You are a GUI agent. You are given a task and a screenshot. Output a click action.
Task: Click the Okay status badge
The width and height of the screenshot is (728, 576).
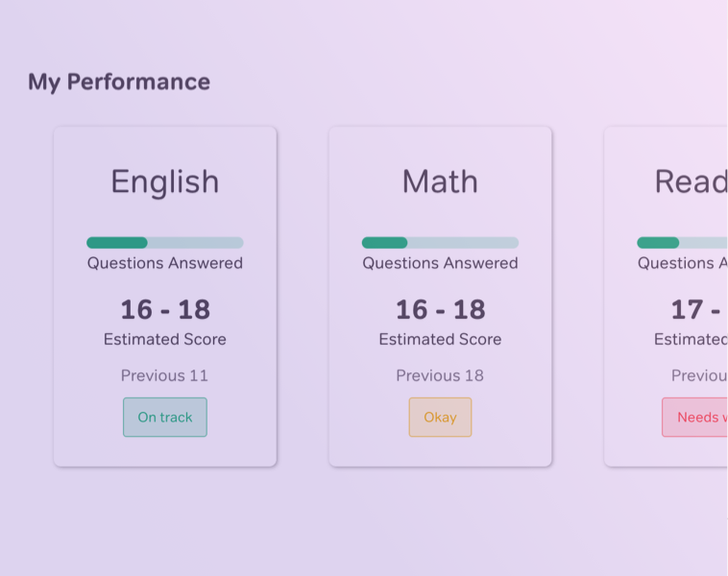tap(440, 417)
